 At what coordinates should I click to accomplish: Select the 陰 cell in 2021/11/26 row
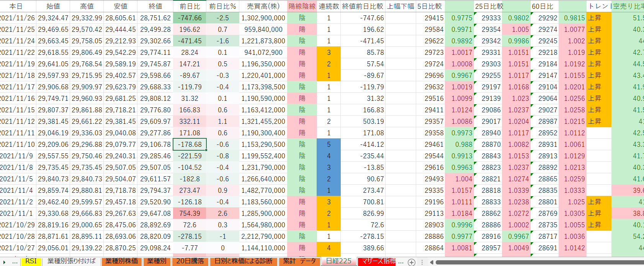[x=302, y=18]
